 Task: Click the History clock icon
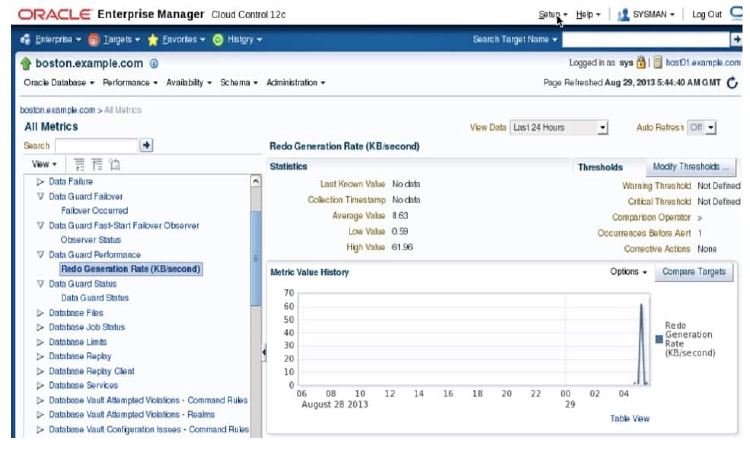click(x=218, y=40)
